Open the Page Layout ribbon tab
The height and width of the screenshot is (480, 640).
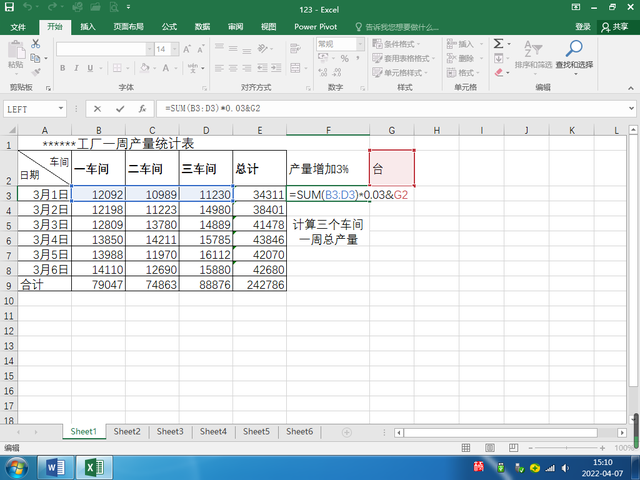click(129, 27)
